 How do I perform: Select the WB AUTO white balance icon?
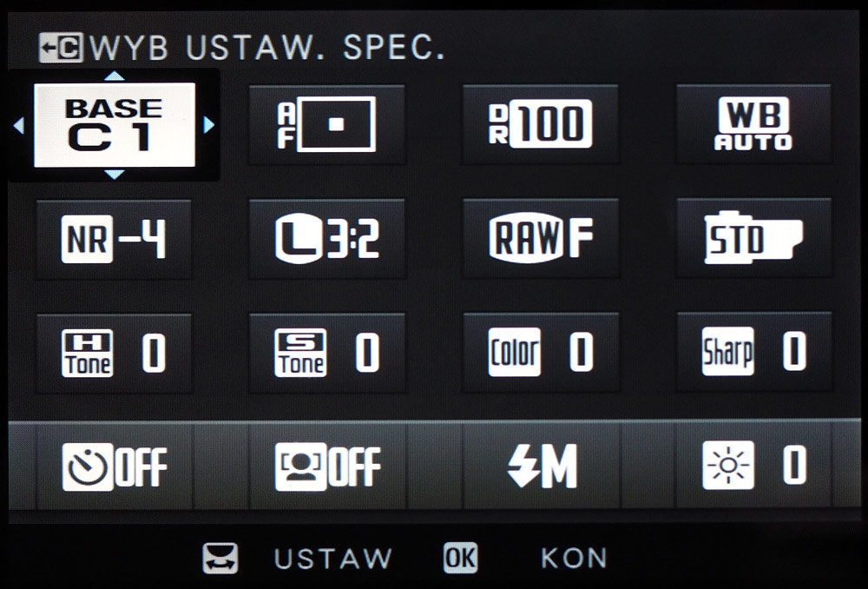[x=753, y=125]
